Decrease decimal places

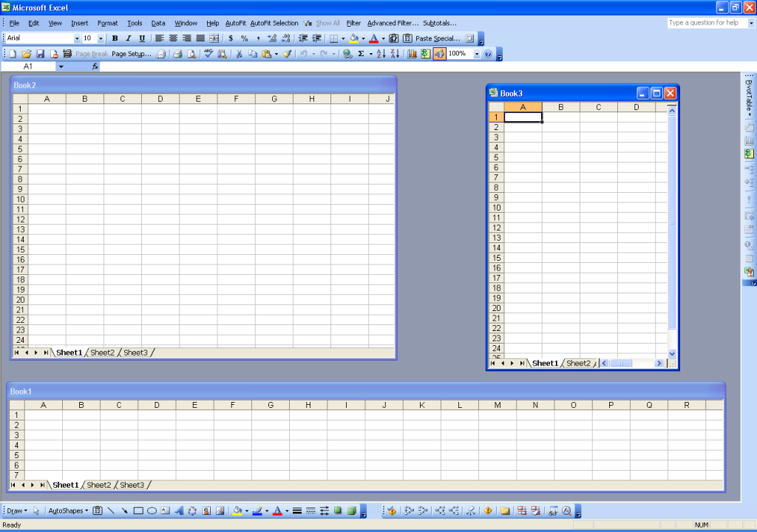pos(286,38)
